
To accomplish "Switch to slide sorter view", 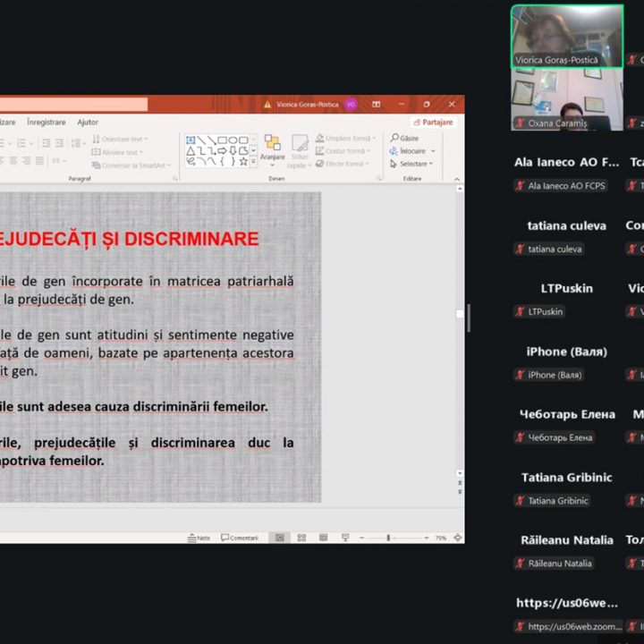I will click(301, 538).
